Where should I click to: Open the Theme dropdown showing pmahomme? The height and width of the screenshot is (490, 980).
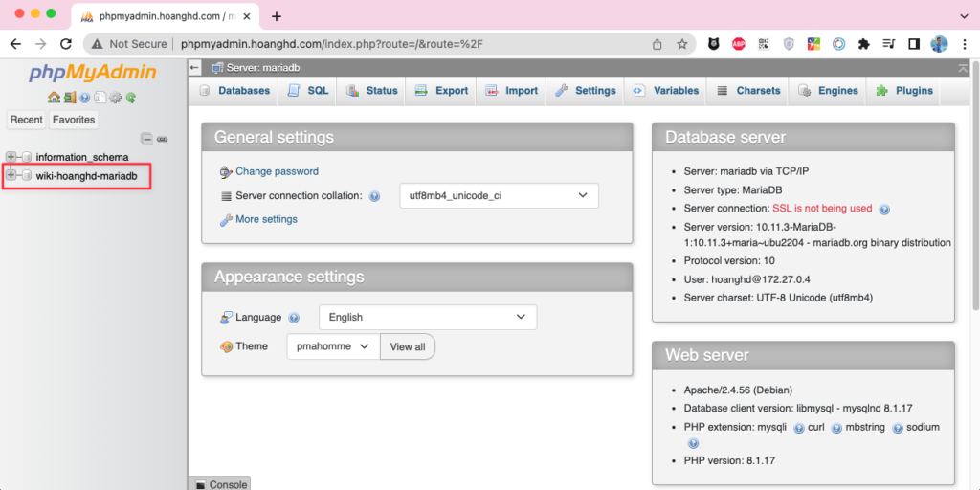click(333, 346)
